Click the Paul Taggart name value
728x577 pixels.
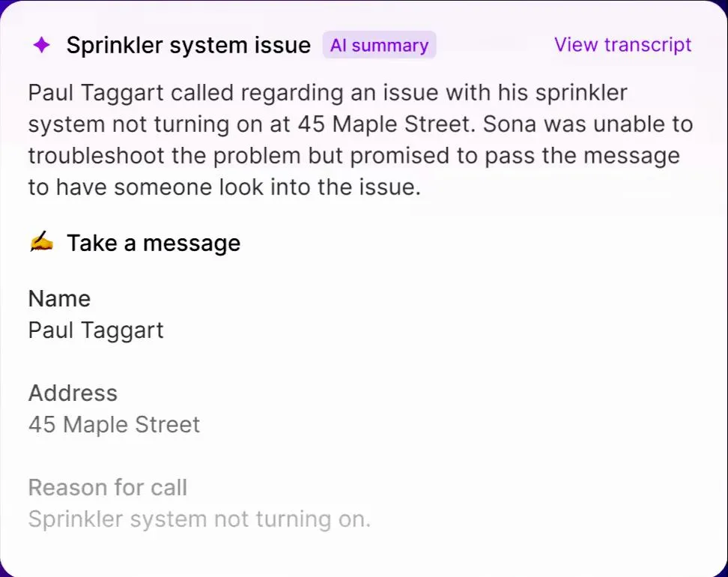click(95, 330)
